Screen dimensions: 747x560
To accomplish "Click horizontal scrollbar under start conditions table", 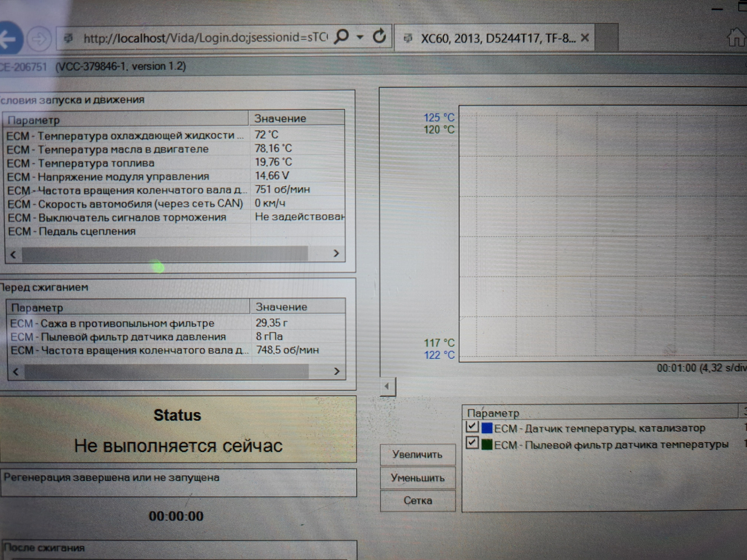I will click(x=165, y=254).
